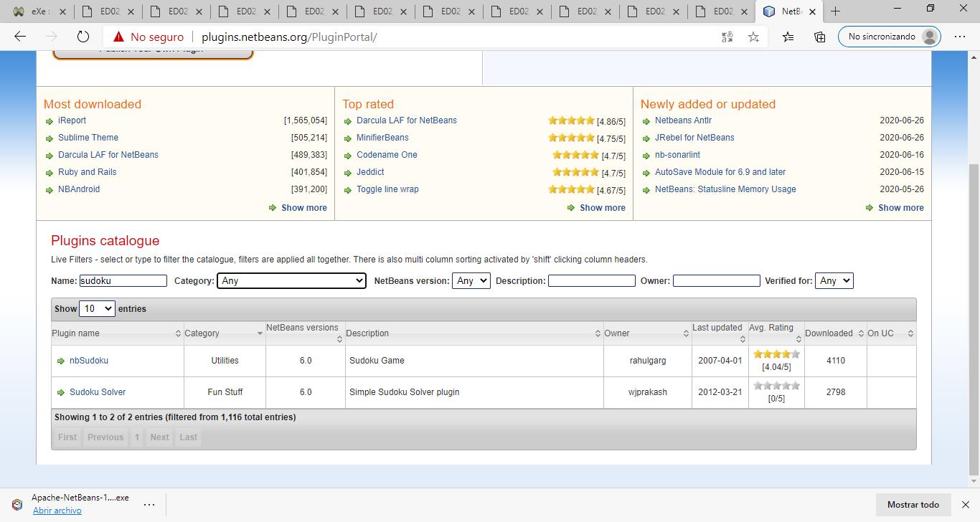Open the Sublime Theme plugin link
This screenshot has height=522, width=980.
coord(88,138)
